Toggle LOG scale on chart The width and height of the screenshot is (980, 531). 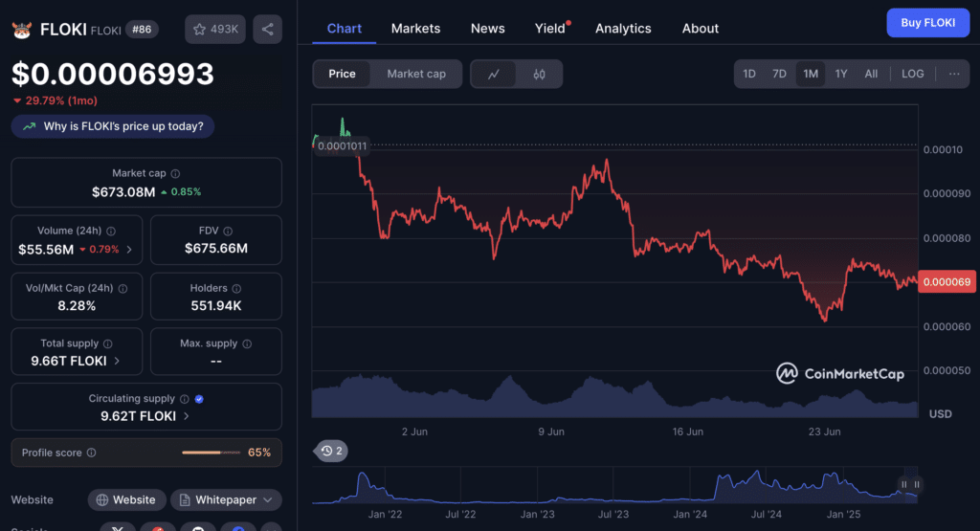click(x=912, y=74)
